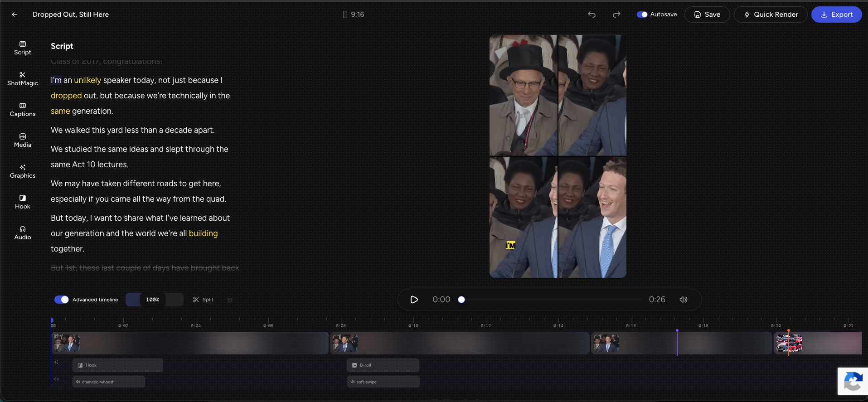This screenshot has width=868, height=402.
Task: Click the redo arrow icon
Action: (616, 15)
